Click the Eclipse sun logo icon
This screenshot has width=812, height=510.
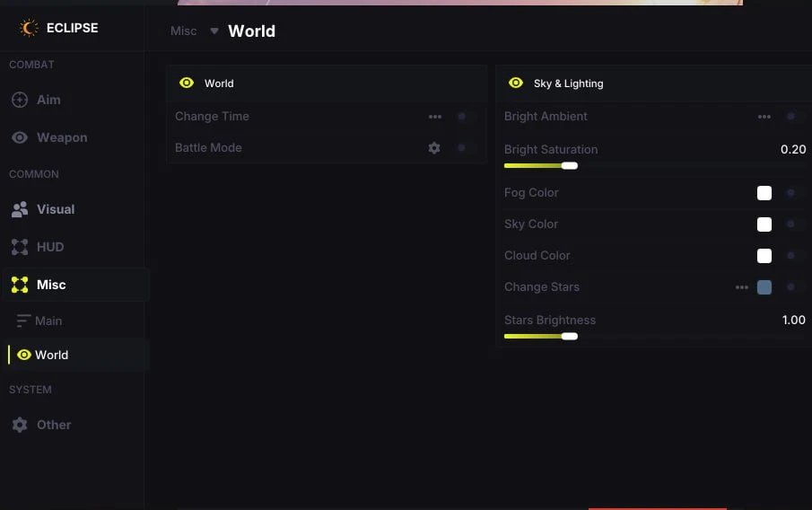click(29, 28)
